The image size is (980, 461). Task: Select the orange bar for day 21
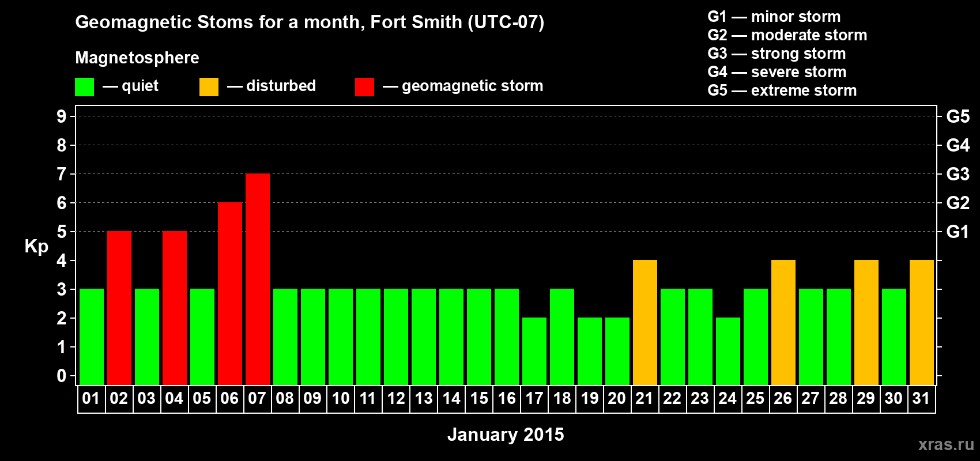[x=645, y=323]
